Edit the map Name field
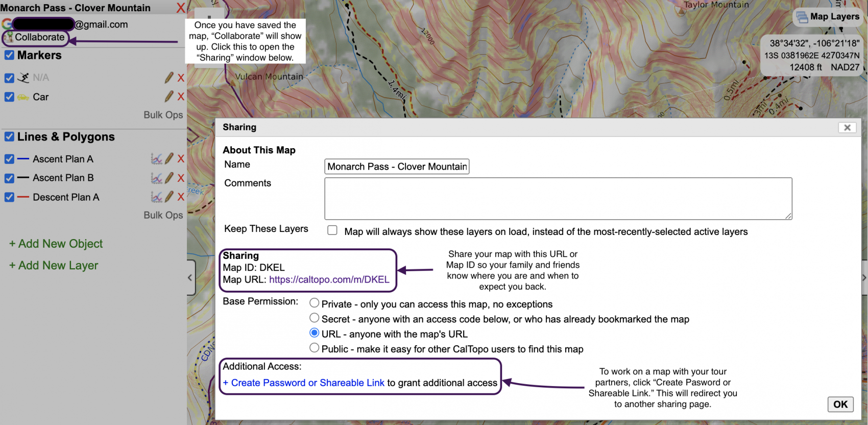The image size is (868, 425). [x=397, y=167]
